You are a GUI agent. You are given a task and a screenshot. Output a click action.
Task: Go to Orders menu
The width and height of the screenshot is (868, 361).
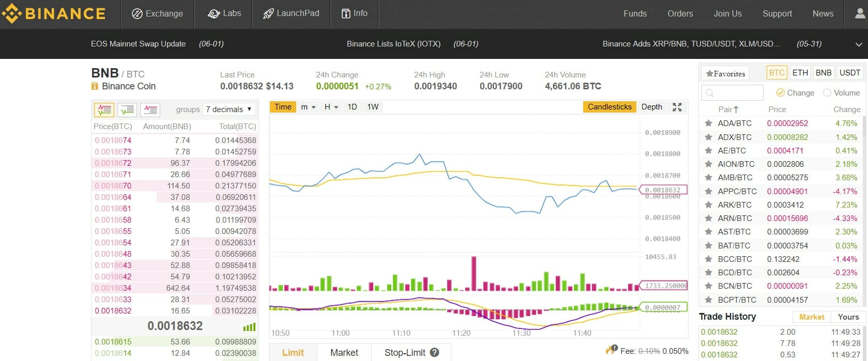(x=680, y=13)
